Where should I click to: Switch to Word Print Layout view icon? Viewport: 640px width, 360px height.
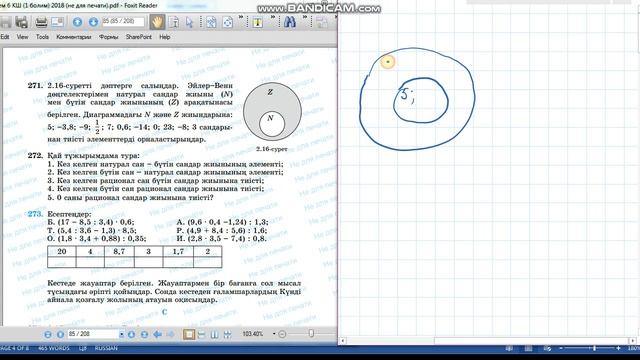tap(528, 348)
